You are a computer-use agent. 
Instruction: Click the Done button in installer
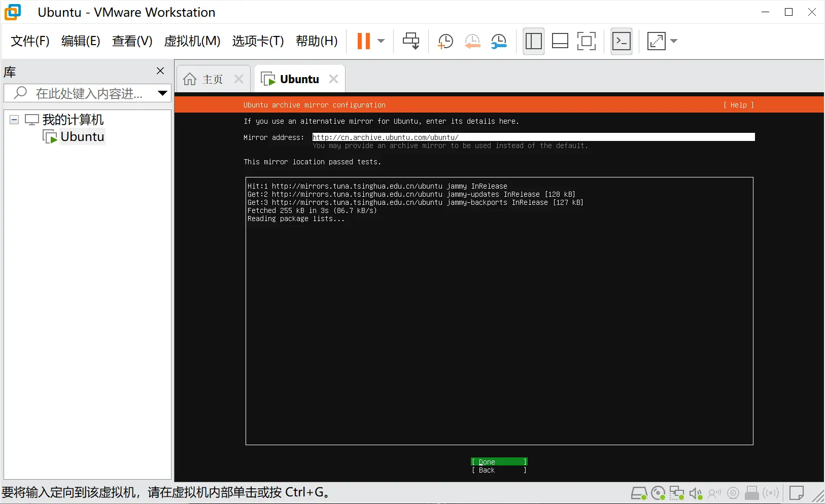pyautogui.click(x=499, y=462)
